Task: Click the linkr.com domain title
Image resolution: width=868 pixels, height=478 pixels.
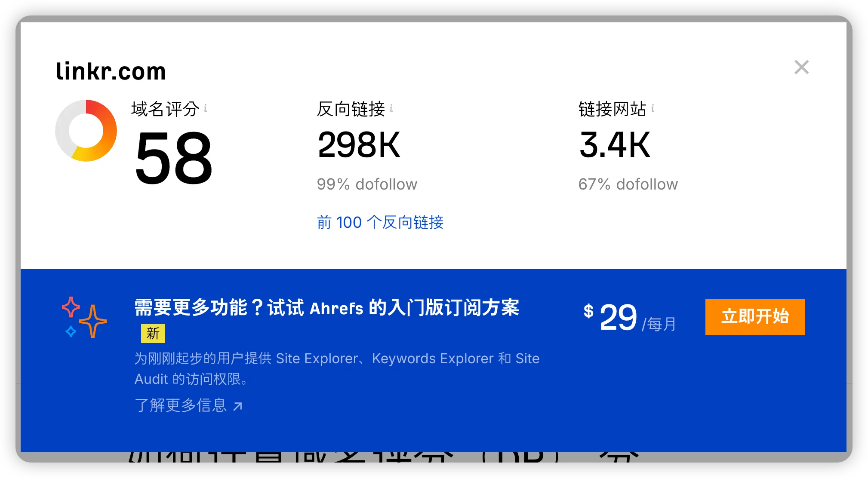Action: (111, 71)
